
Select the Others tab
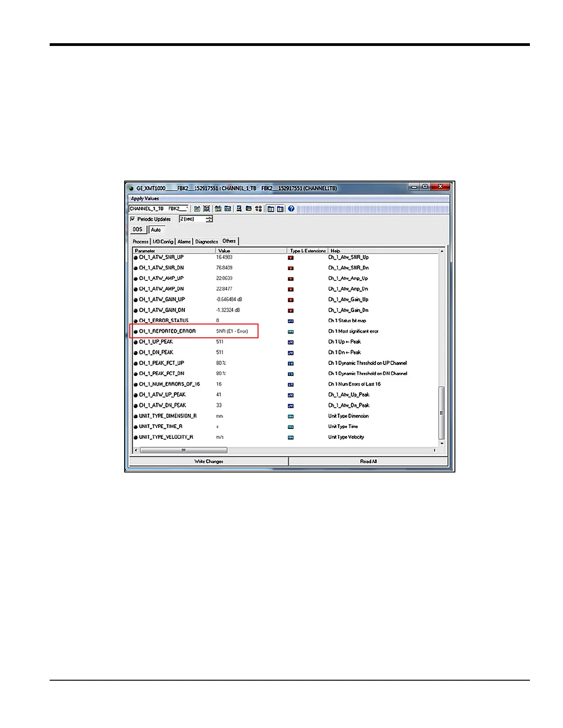[229, 241]
